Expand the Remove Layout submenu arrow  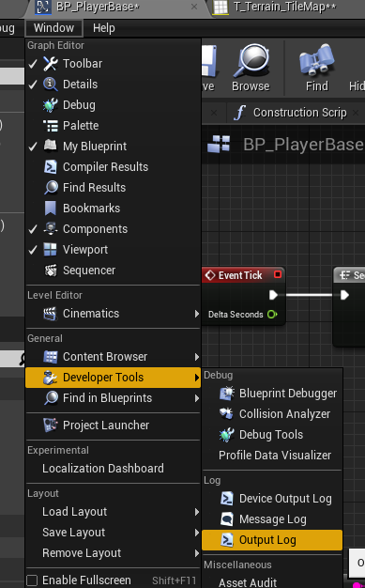[x=197, y=553]
